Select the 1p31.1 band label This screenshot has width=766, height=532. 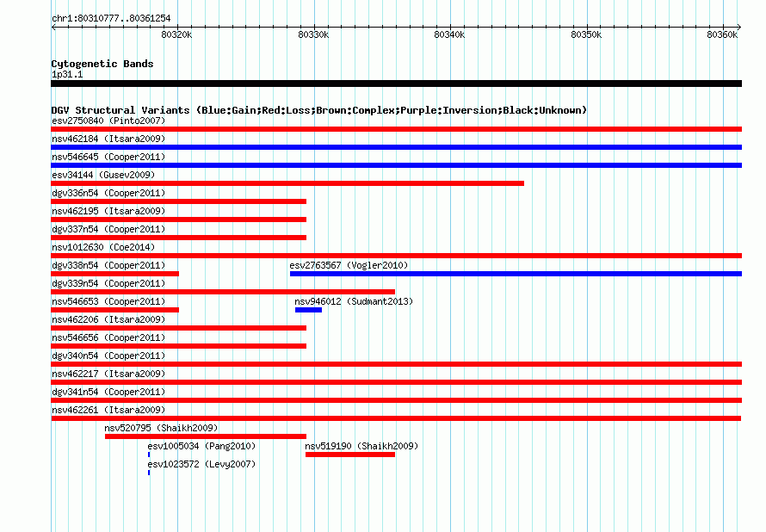[x=67, y=74]
